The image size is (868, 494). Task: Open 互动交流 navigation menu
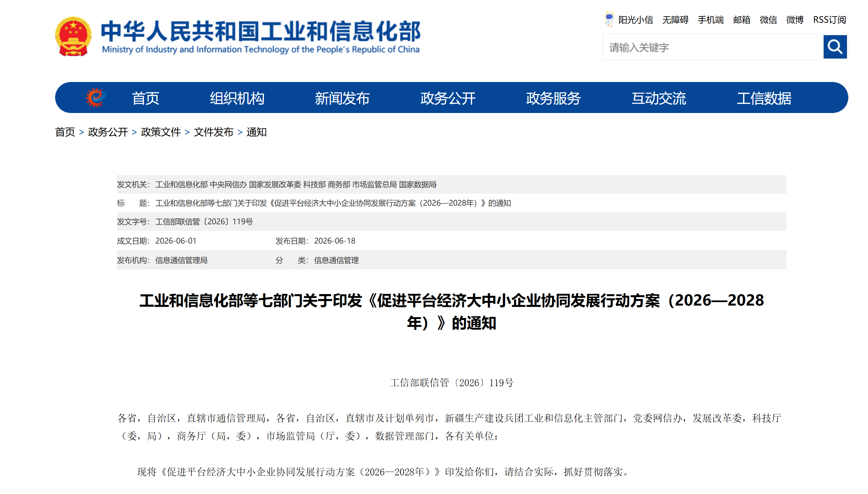(659, 98)
